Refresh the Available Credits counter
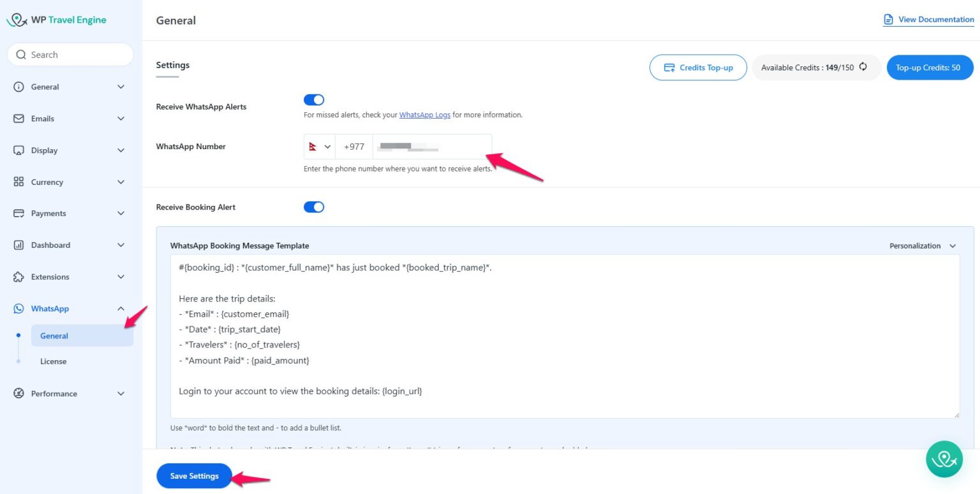Viewport: 980px width, 494px height. [863, 67]
